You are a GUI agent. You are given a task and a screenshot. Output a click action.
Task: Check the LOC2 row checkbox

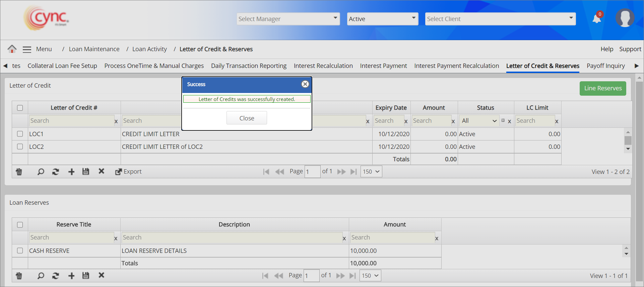[x=20, y=147]
